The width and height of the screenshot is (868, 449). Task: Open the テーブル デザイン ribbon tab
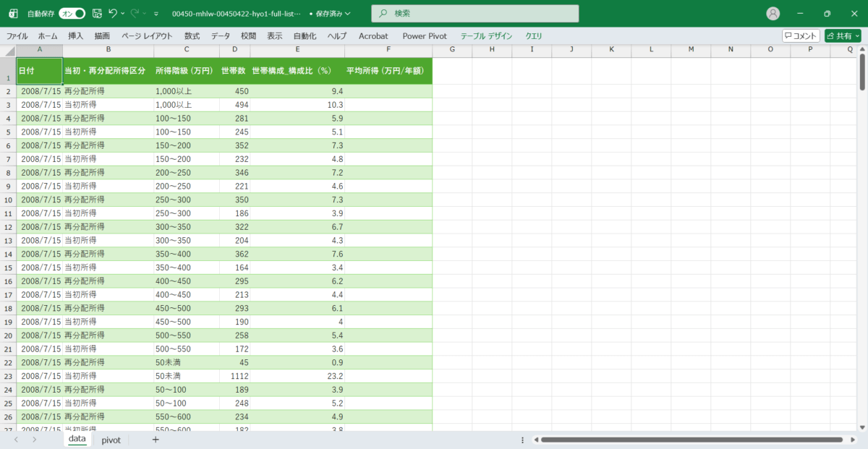pyautogui.click(x=486, y=35)
